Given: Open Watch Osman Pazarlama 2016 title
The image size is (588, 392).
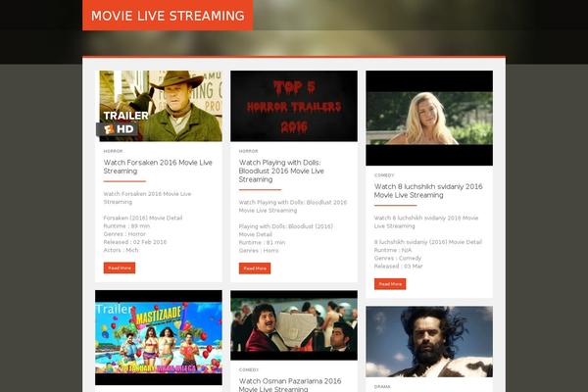Looking at the screenshot, I should point(290,385).
